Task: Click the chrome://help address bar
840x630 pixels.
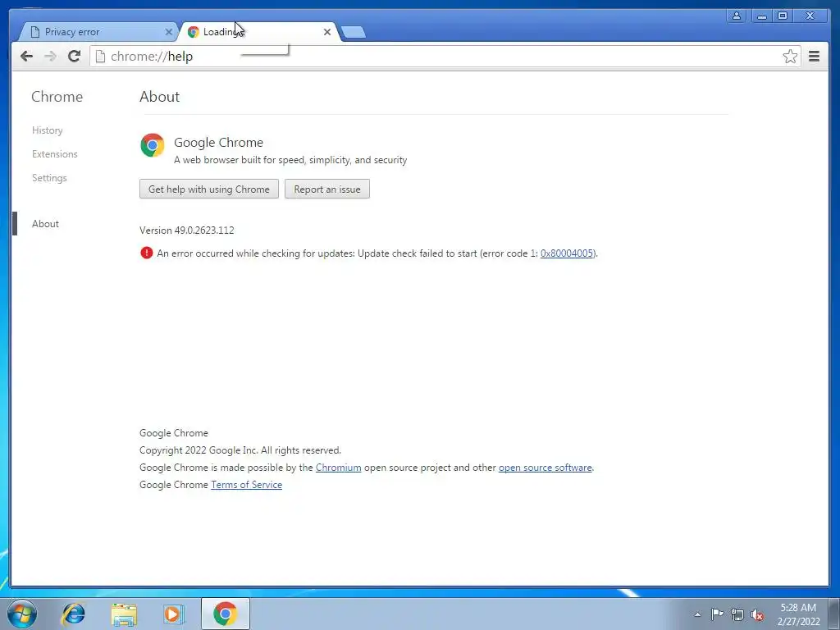Action: click(445, 57)
